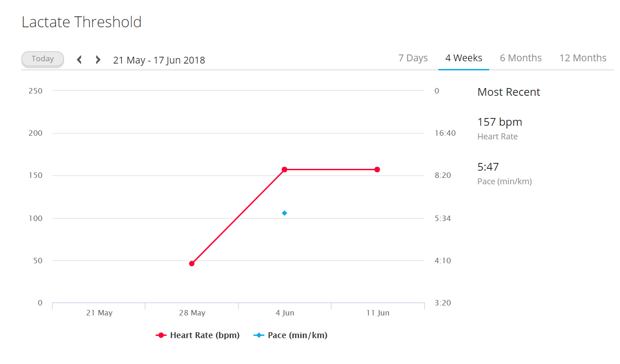
Task: Select the heart rate point at 4 Jun
Action: [x=284, y=169]
